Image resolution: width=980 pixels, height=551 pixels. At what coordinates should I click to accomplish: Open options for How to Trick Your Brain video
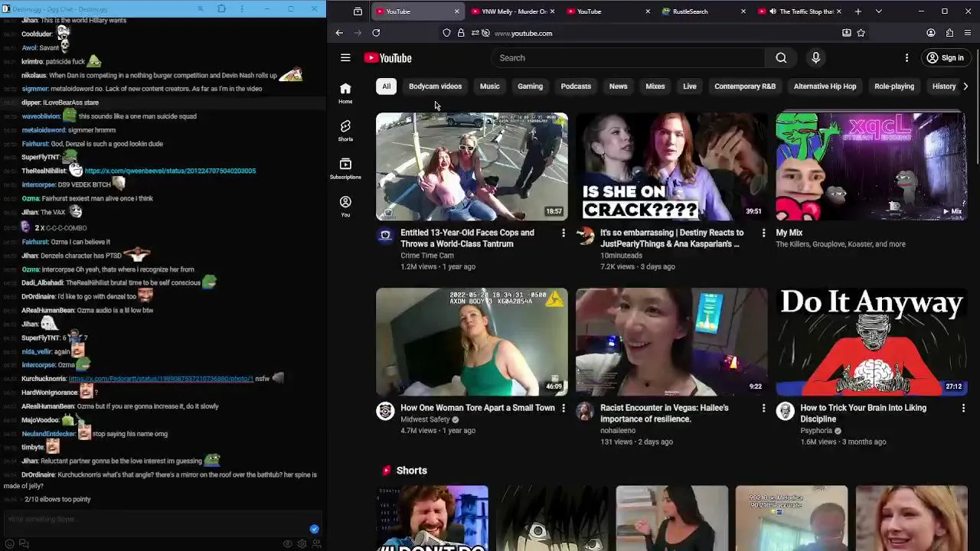pos(963,408)
